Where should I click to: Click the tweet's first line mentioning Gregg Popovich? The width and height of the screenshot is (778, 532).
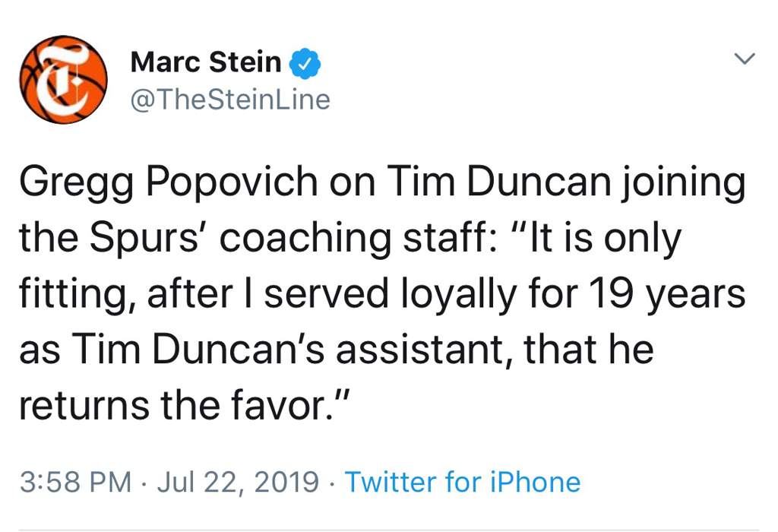(x=382, y=182)
